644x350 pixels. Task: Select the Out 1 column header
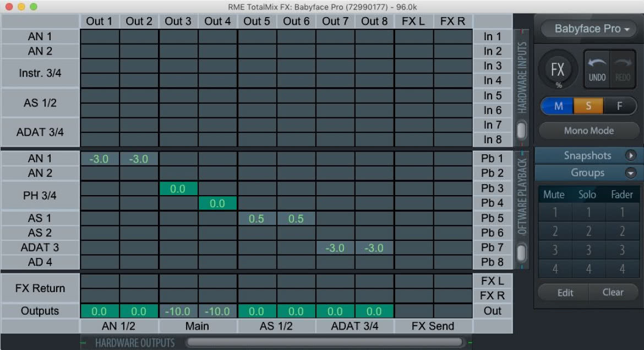pos(99,21)
